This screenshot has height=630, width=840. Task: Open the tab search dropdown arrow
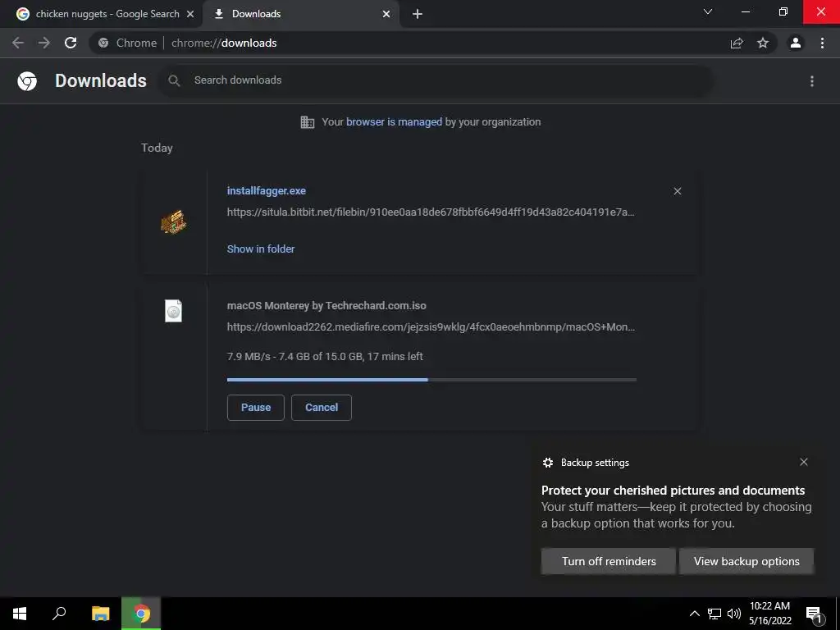pyautogui.click(x=708, y=11)
